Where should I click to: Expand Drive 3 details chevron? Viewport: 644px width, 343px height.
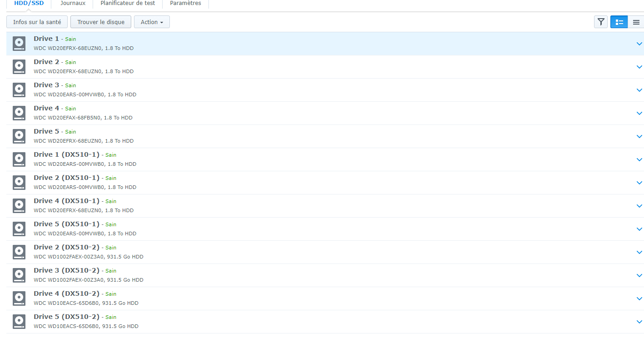pyautogui.click(x=639, y=90)
